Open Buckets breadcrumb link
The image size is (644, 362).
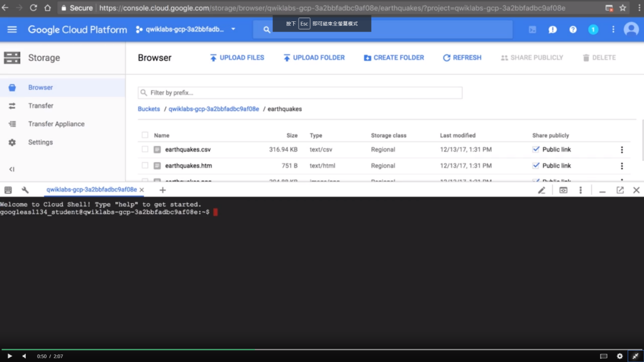148,109
